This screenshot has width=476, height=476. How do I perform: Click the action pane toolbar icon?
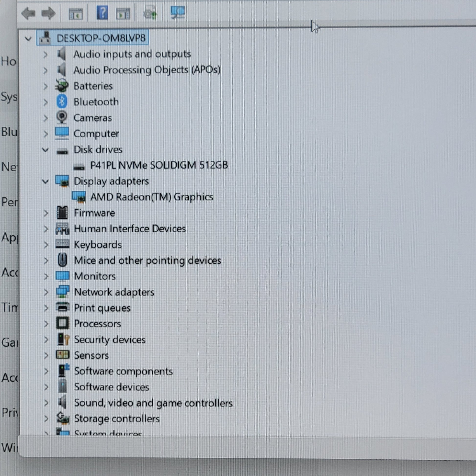[x=123, y=14]
